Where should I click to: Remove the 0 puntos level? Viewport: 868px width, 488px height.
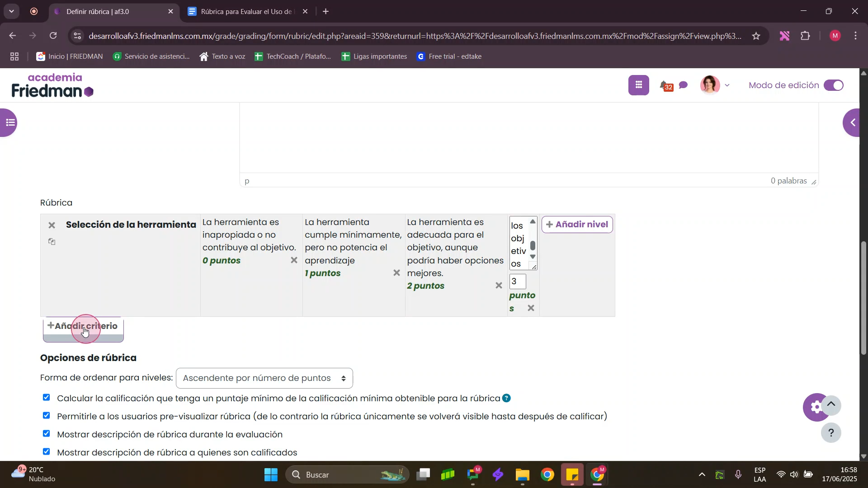(x=294, y=260)
